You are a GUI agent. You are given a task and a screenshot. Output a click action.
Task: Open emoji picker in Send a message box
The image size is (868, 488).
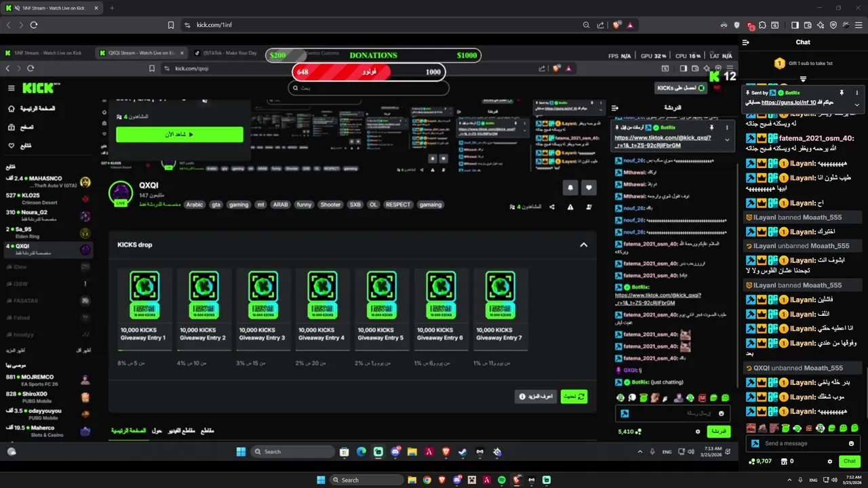tap(851, 443)
